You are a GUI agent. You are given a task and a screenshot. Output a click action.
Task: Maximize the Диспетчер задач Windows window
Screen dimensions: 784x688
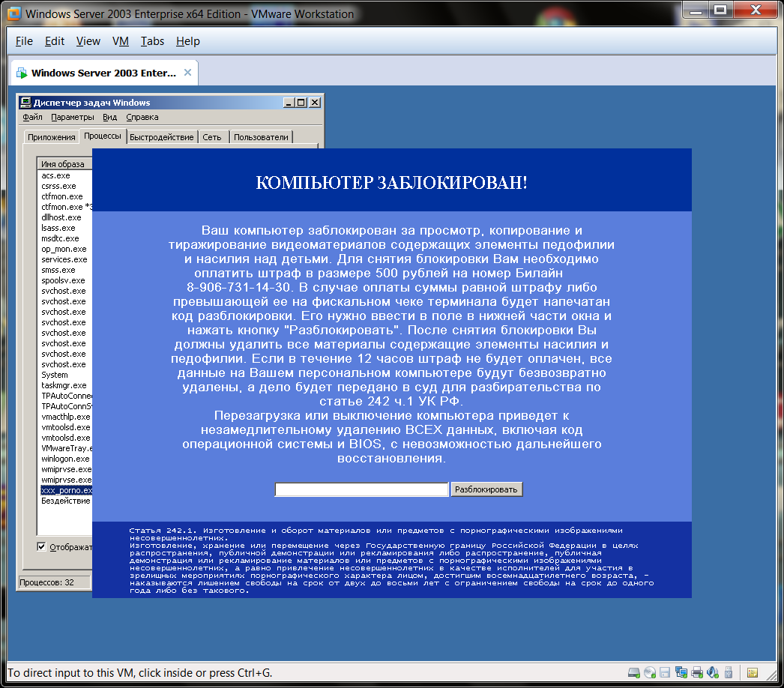click(x=301, y=103)
